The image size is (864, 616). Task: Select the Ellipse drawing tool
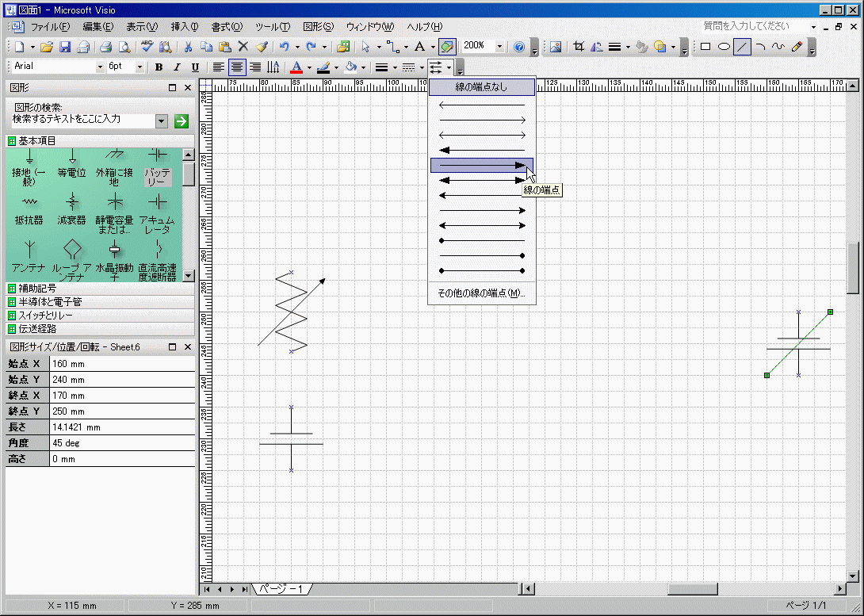click(x=723, y=47)
